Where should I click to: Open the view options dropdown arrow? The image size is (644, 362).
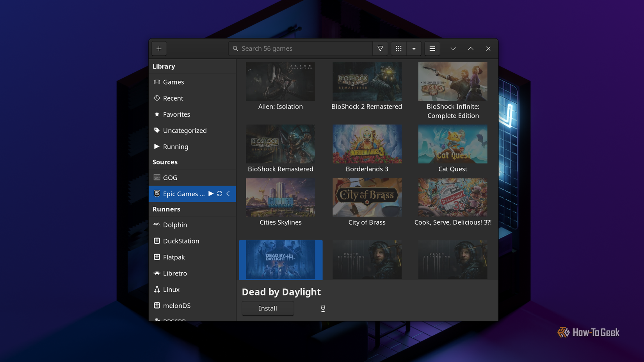(x=414, y=48)
